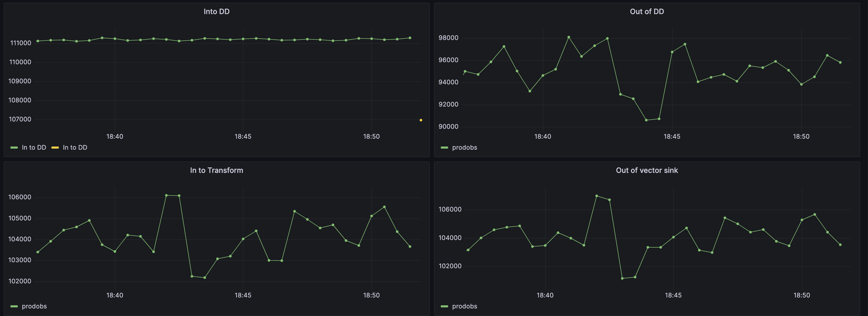Click the green series marker beside prodobs in In to Transform
Viewport: 868px width, 316px height.
tap(14, 306)
